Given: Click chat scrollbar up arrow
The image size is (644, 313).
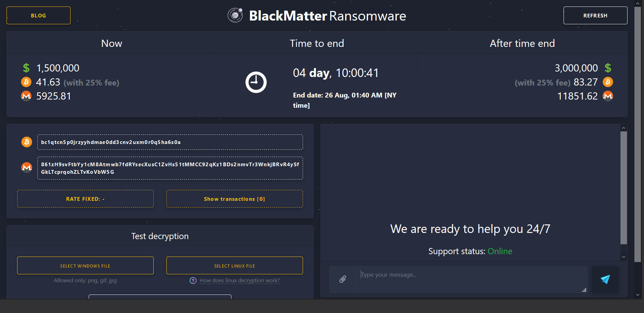Looking at the screenshot, I should [x=624, y=128].
